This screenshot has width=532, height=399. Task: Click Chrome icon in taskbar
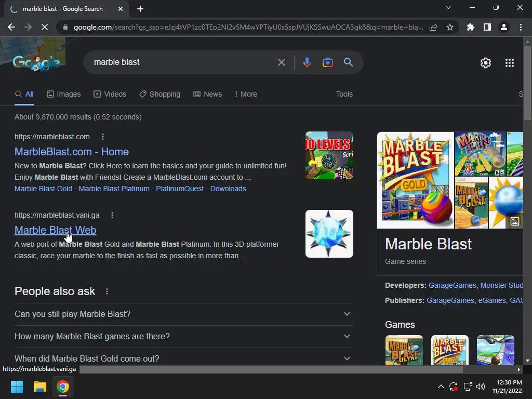[x=63, y=387]
